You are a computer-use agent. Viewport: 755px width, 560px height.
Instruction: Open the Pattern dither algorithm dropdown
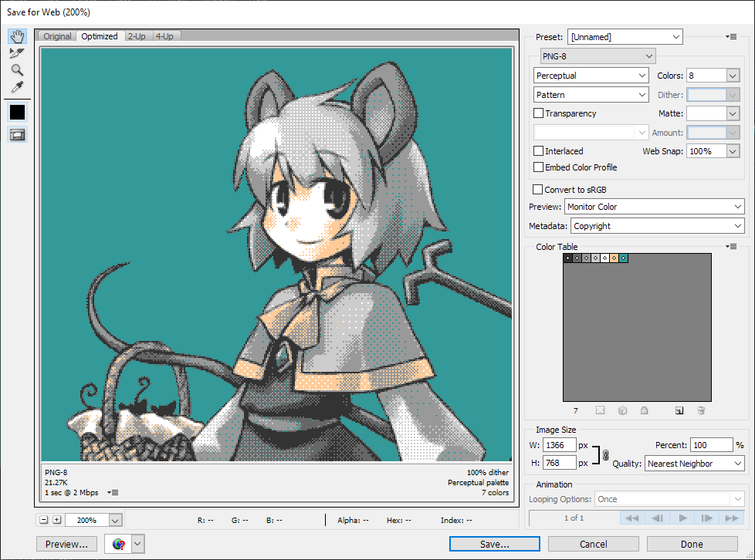pos(591,95)
